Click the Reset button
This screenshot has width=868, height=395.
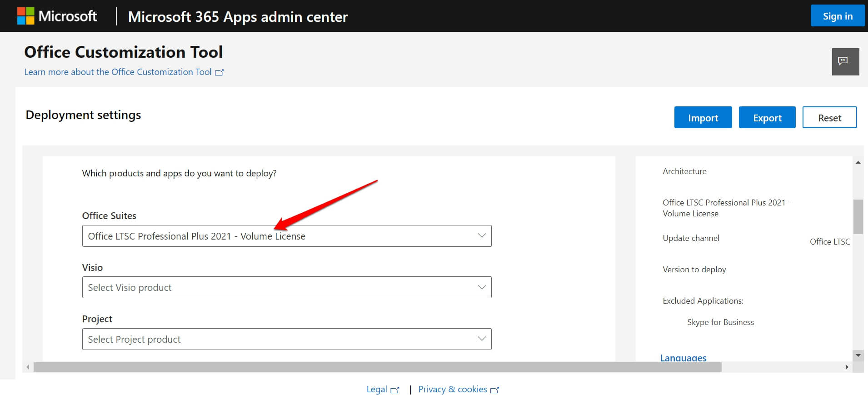[x=830, y=117]
